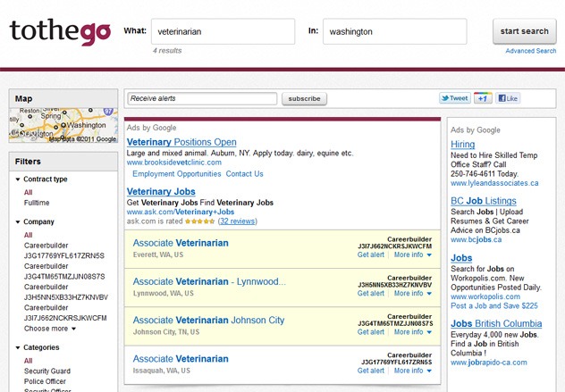
Task: Open BC Job Listings ad
Action: coord(484,201)
